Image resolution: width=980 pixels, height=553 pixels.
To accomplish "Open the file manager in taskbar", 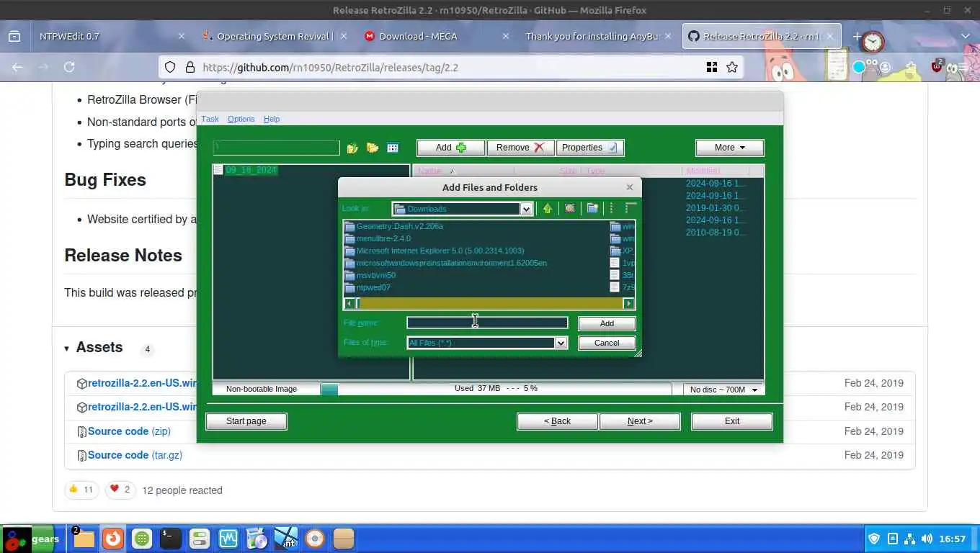I will (84, 539).
